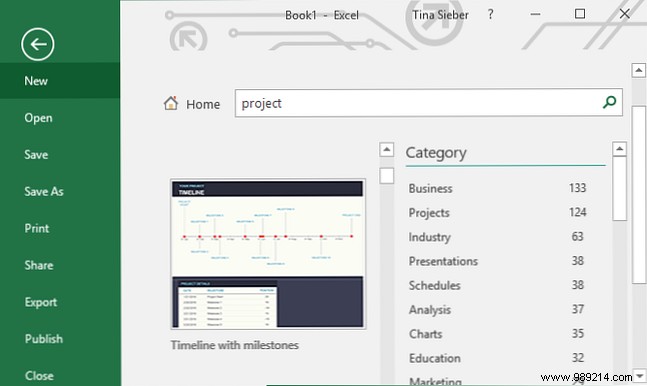This screenshot has width=647, height=386.
Task: Filter by Industry category
Action: pos(497,237)
